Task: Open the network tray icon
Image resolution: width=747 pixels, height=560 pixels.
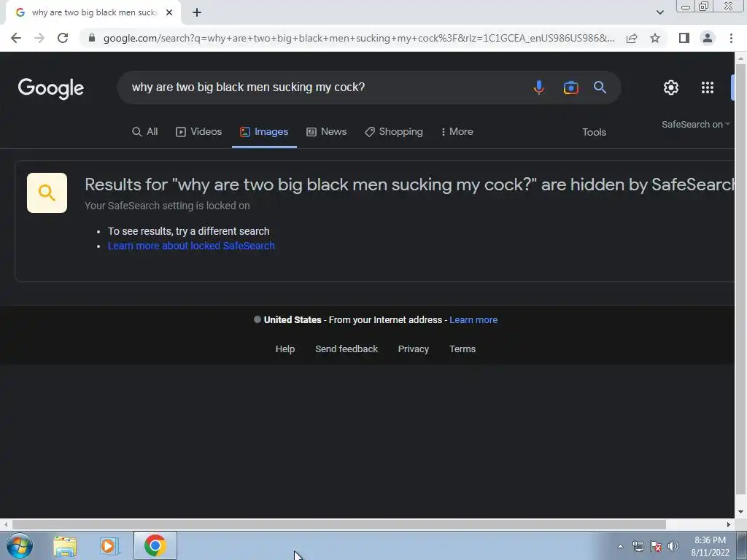Action: pyautogui.click(x=638, y=546)
